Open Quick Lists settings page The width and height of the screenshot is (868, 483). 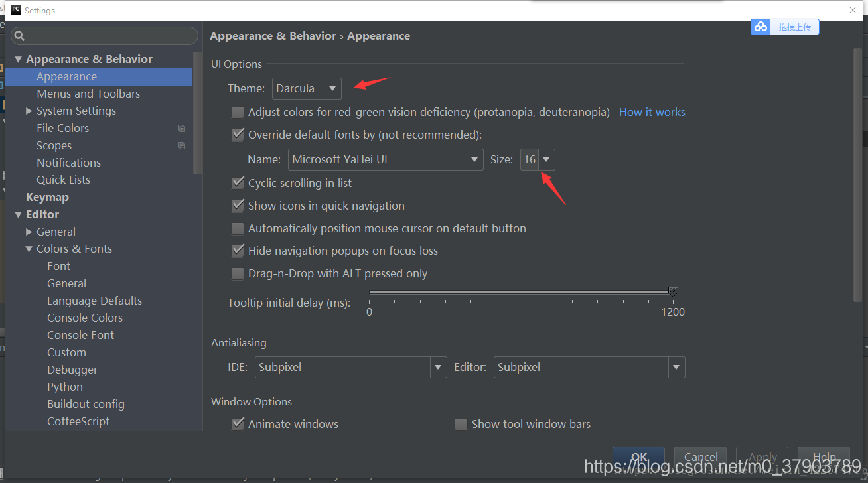[x=63, y=180]
